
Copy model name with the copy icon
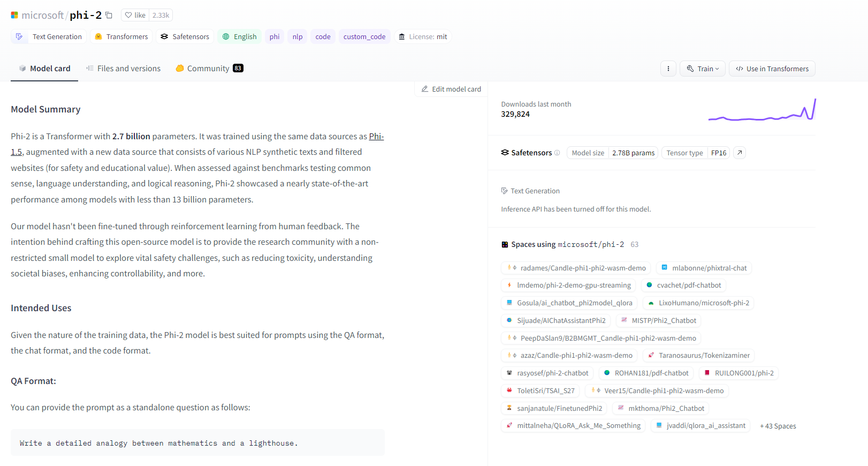click(109, 15)
